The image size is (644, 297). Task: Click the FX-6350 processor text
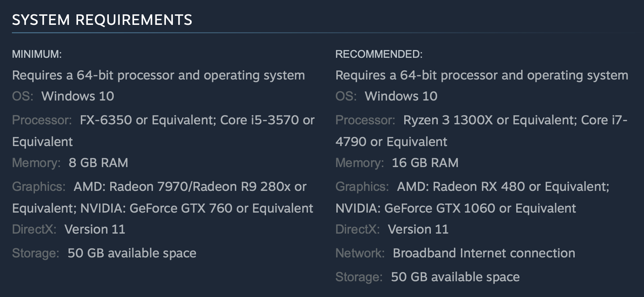click(106, 120)
